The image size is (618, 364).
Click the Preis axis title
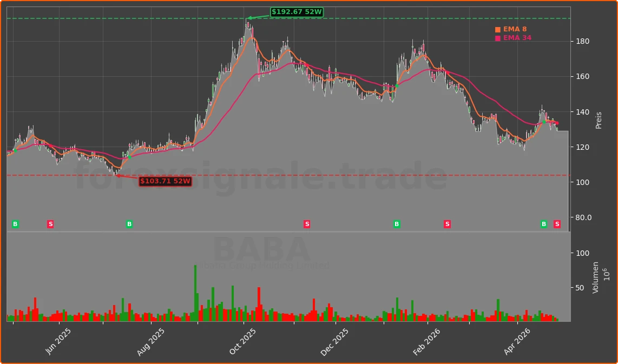(x=599, y=121)
